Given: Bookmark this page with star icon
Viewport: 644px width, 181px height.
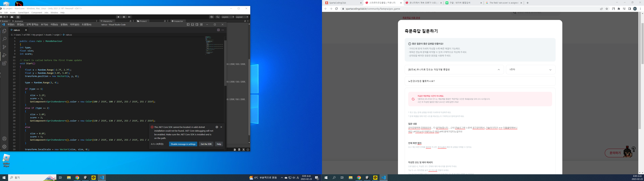Looking at the screenshot, I should click(x=607, y=9).
